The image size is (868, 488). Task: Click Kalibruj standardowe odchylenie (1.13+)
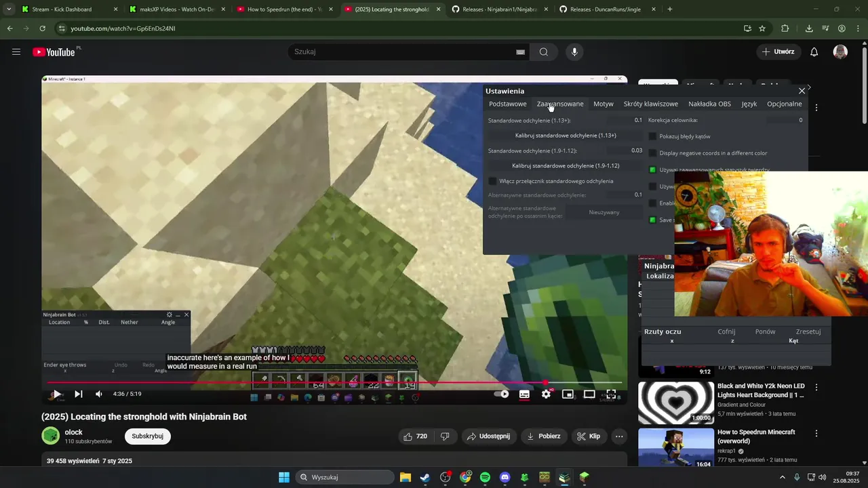click(x=566, y=136)
